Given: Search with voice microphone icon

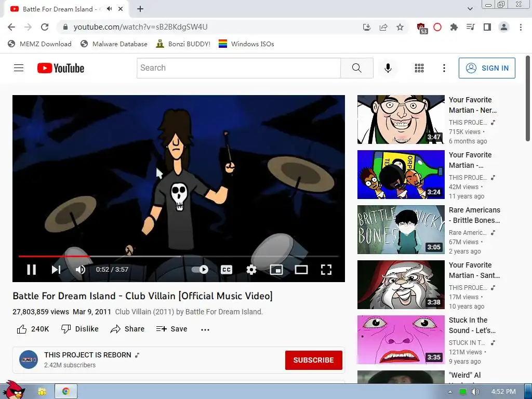Looking at the screenshot, I should click(388, 68).
